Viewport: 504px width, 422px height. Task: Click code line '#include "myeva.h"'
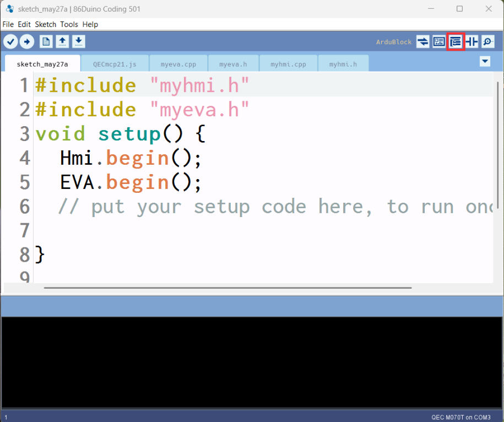(x=142, y=110)
